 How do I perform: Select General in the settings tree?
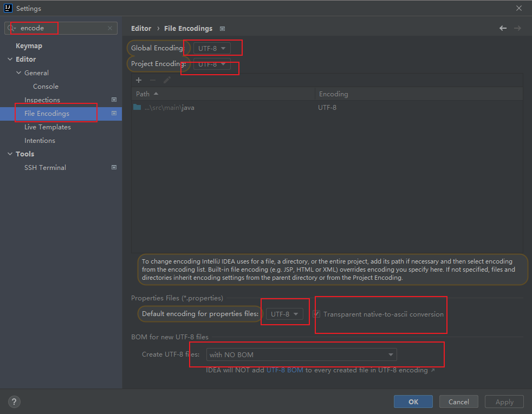coord(36,73)
